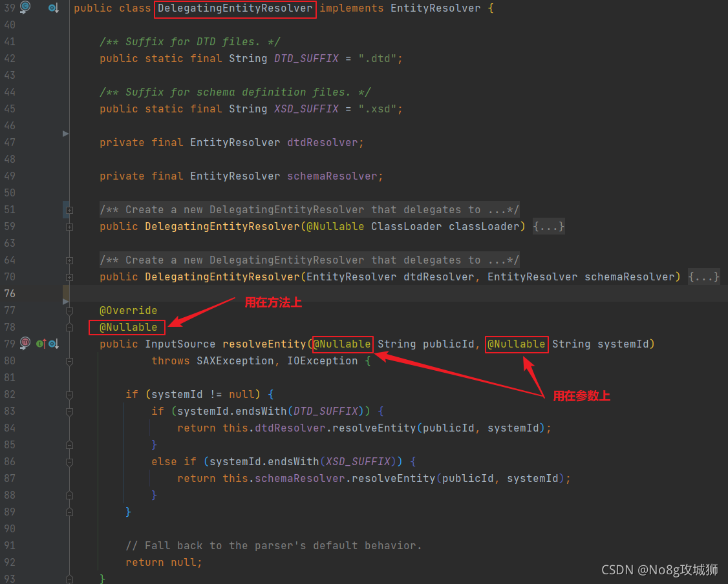
Task: Click the XSD_SUFFIX constant declaration on line 45
Action: click(306, 109)
